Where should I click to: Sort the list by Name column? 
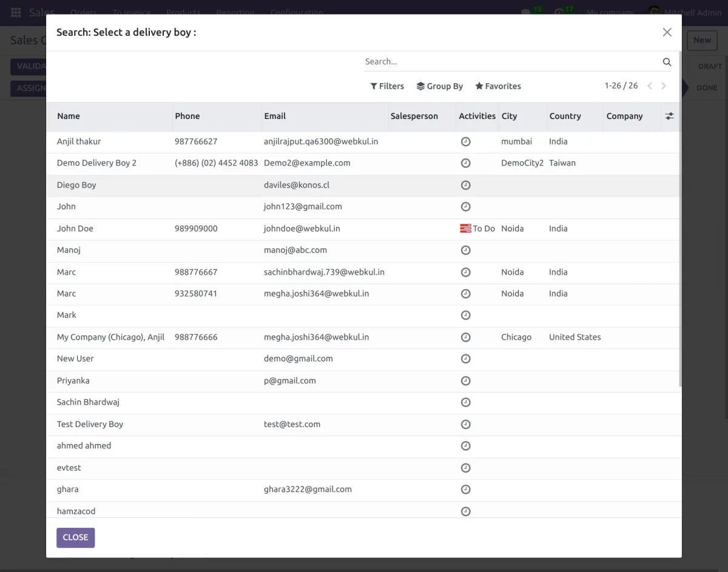click(x=69, y=116)
